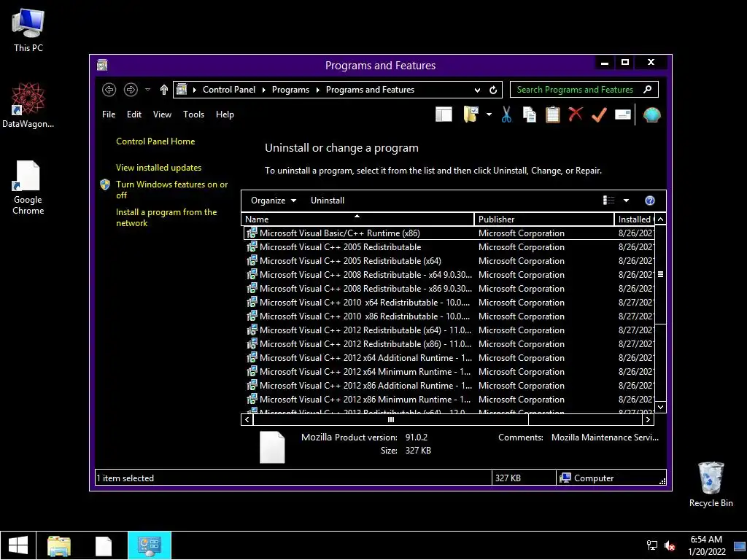Click the red X Delete icon

click(x=576, y=114)
